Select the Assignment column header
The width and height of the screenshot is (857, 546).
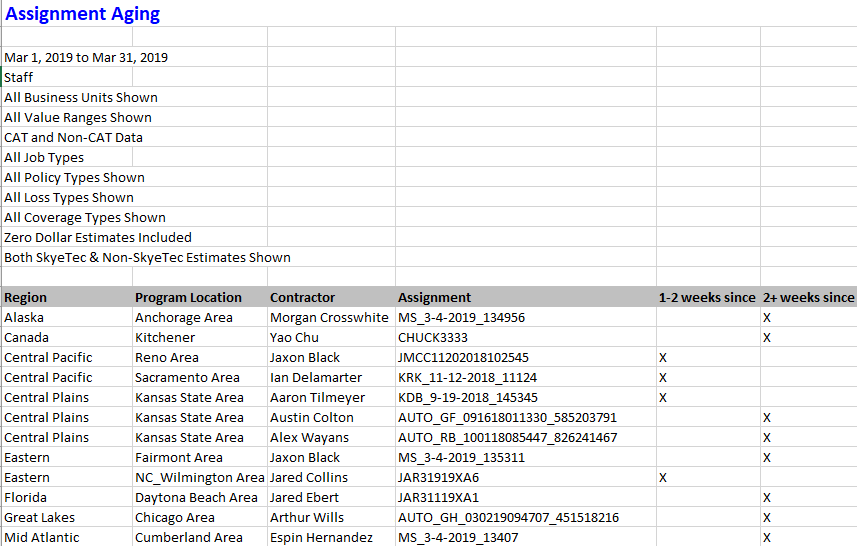coord(434,297)
